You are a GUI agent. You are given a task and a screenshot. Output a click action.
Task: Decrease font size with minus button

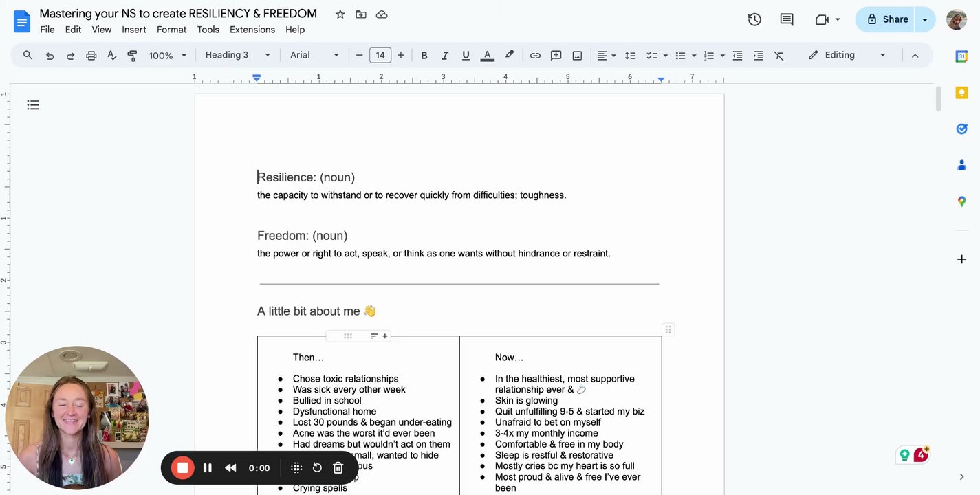tap(359, 55)
